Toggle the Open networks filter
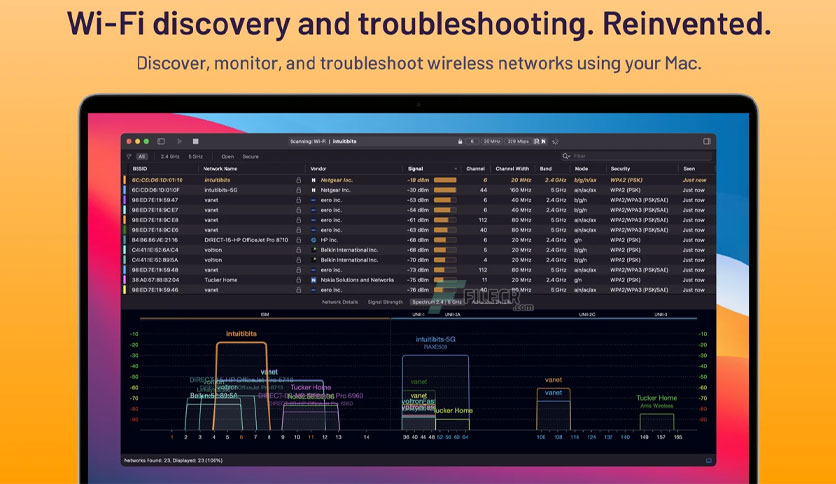Image resolution: width=836 pixels, height=484 pixels. [x=228, y=157]
